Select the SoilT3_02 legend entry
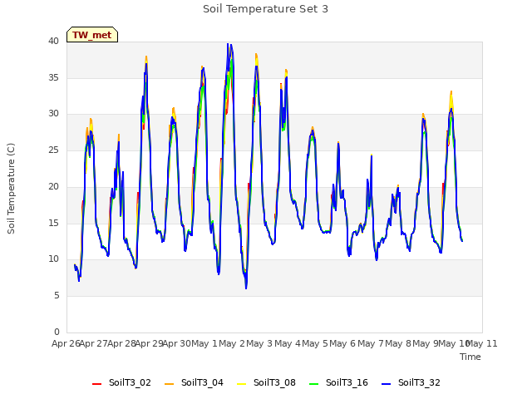 click(x=121, y=382)
